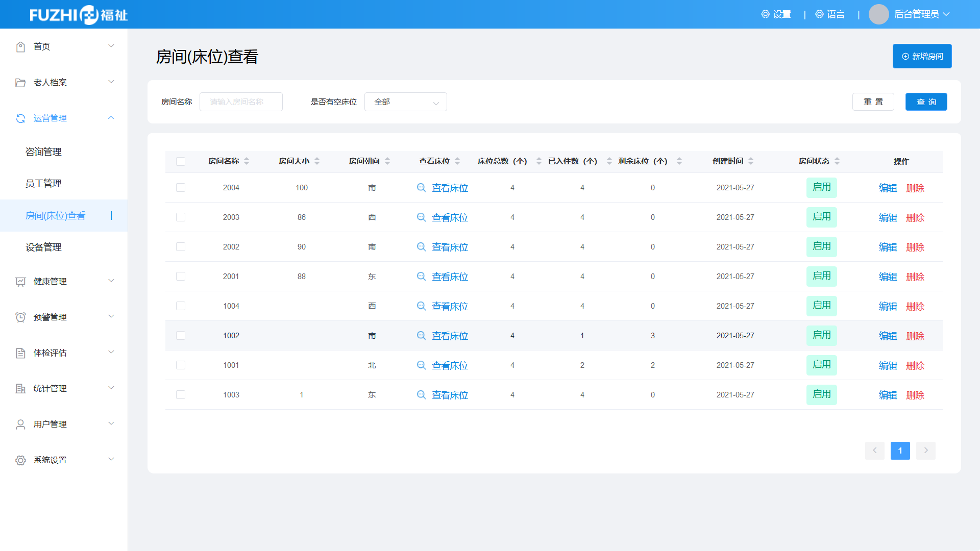
Task: Select 房间(床位)查看 submenu item
Action: point(64,216)
